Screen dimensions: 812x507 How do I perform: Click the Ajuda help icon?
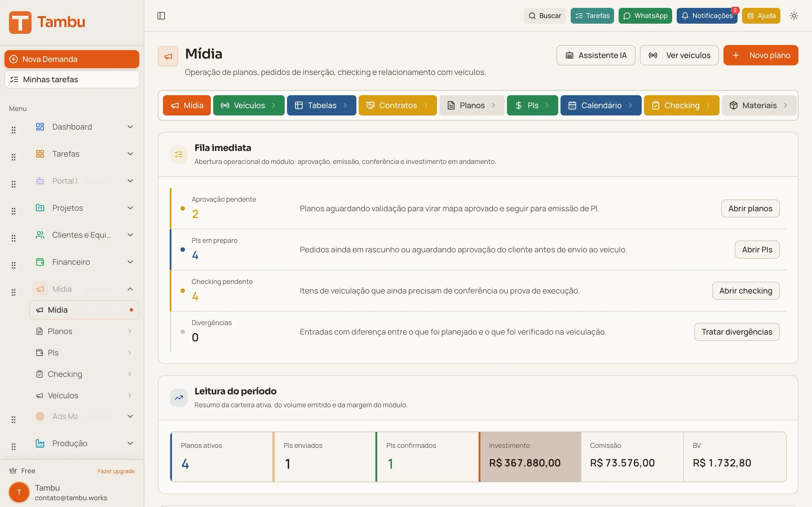(750, 15)
